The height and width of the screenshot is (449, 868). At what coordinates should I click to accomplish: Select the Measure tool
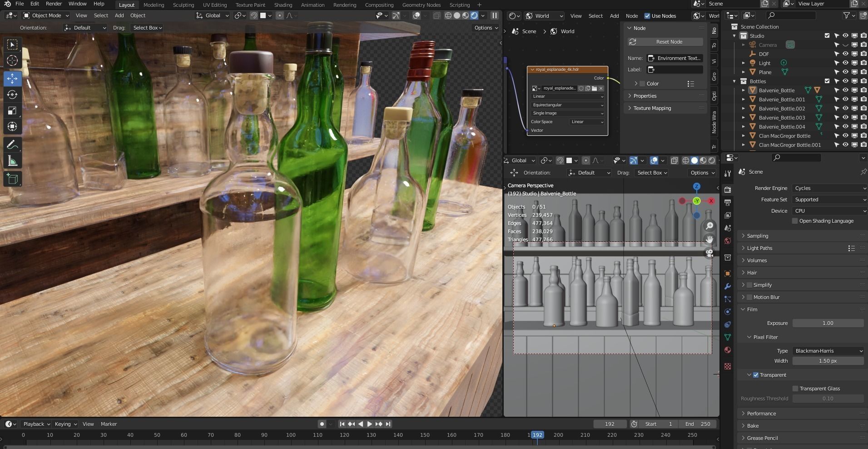point(13,161)
